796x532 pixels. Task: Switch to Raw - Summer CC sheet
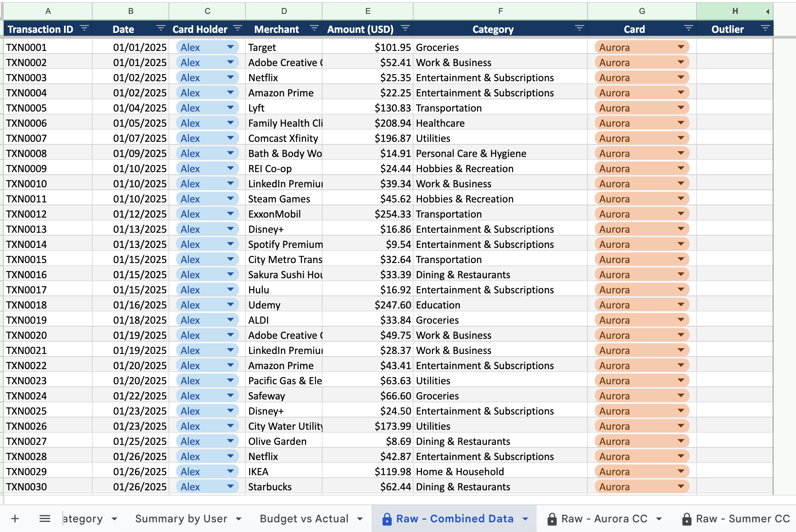tap(743, 519)
